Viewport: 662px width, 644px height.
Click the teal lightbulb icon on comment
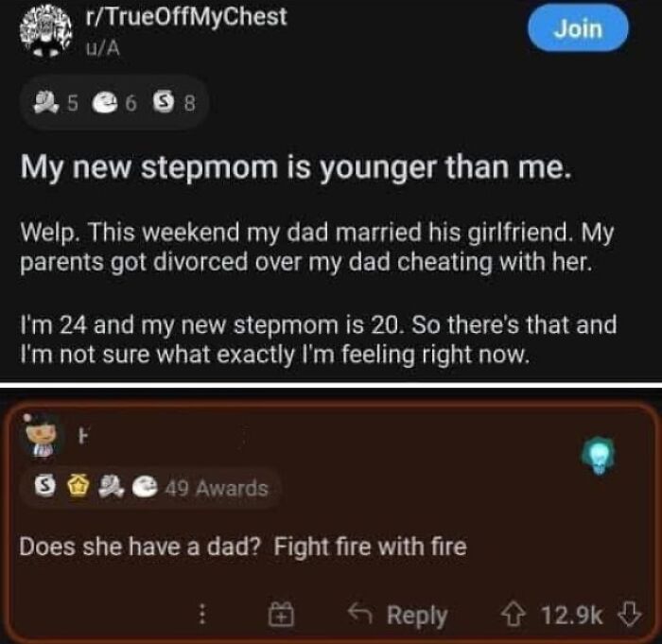[599, 455]
